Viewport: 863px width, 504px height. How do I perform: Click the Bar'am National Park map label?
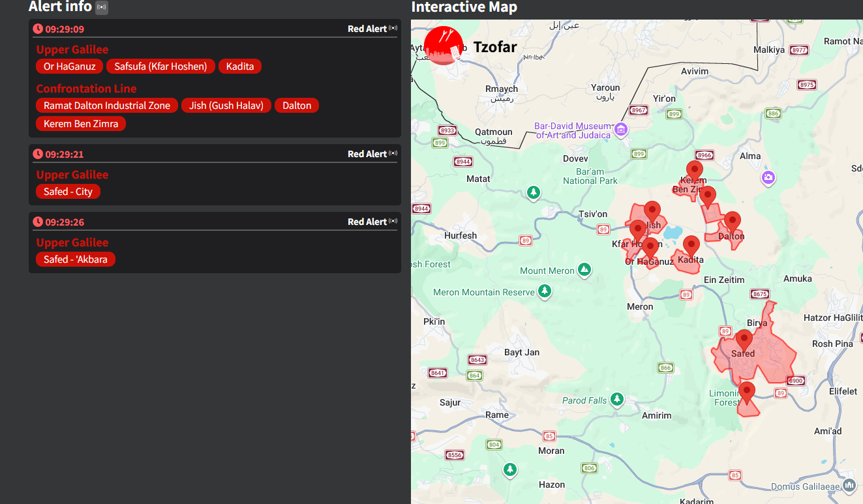point(590,176)
